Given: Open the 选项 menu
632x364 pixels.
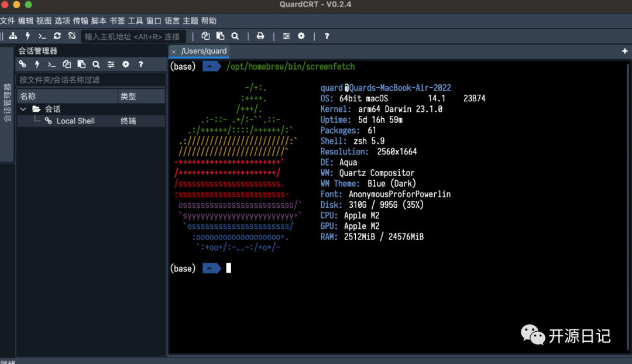Looking at the screenshot, I should click(62, 21).
